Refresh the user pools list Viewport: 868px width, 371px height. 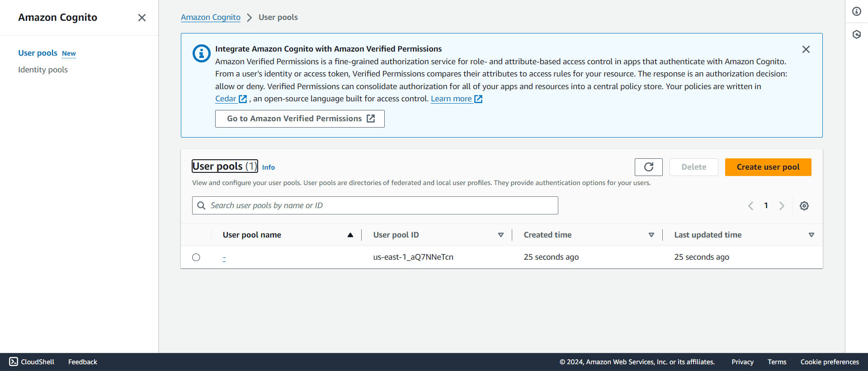(649, 167)
